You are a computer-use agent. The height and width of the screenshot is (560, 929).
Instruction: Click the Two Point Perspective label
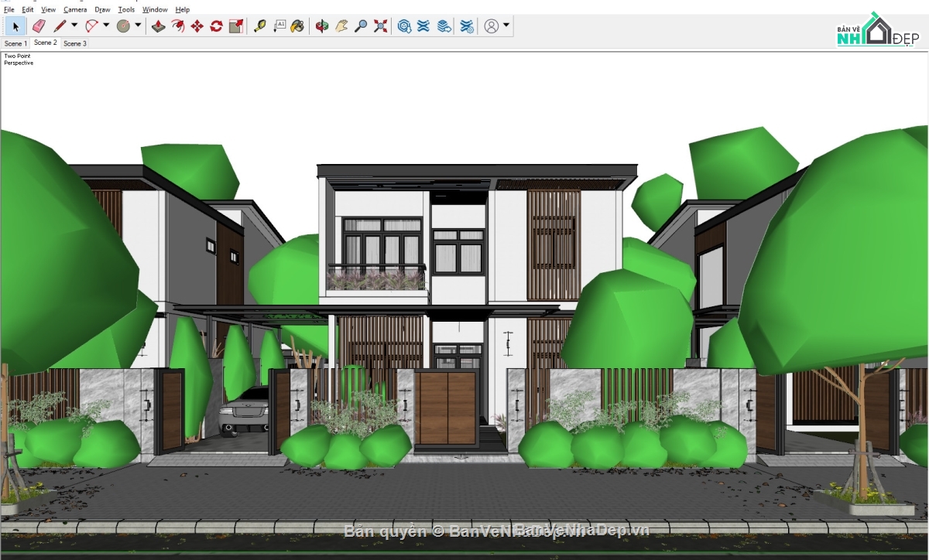[18, 59]
